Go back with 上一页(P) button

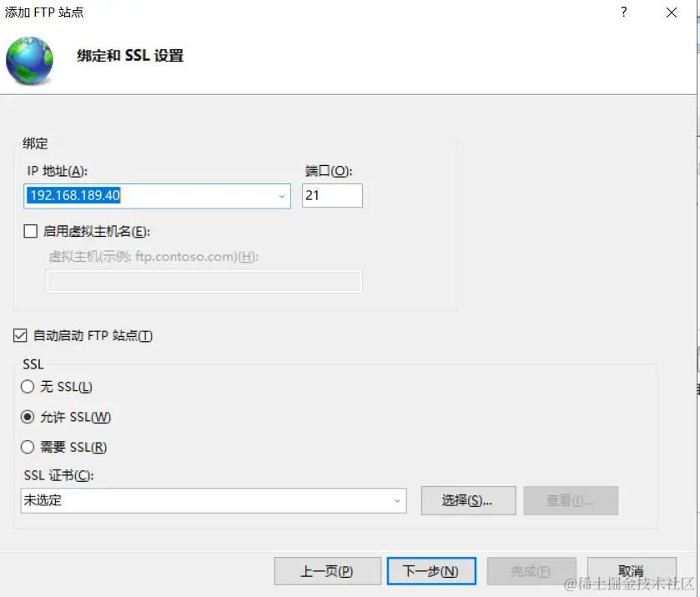click(x=328, y=571)
